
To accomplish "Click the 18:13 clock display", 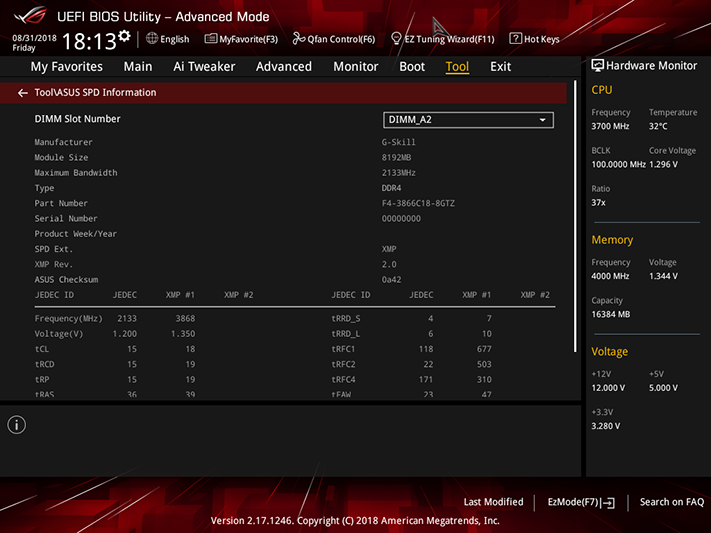I will 89,41.
